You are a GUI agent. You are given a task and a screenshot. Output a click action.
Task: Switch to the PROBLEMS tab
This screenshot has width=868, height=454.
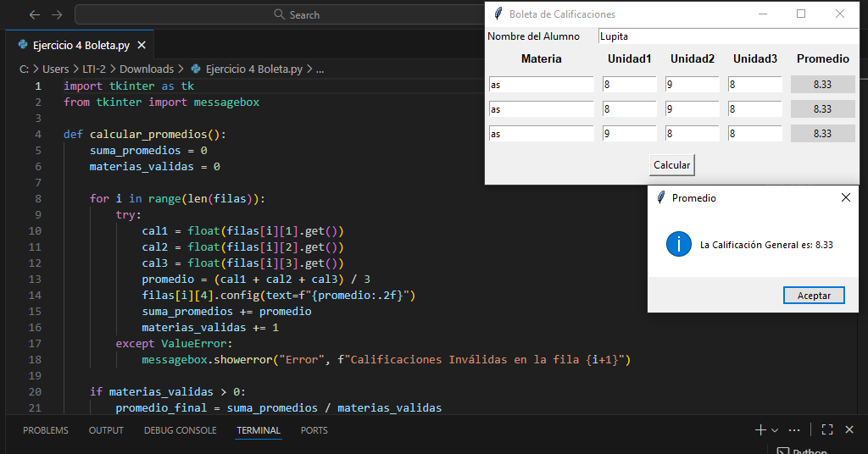coord(46,430)
